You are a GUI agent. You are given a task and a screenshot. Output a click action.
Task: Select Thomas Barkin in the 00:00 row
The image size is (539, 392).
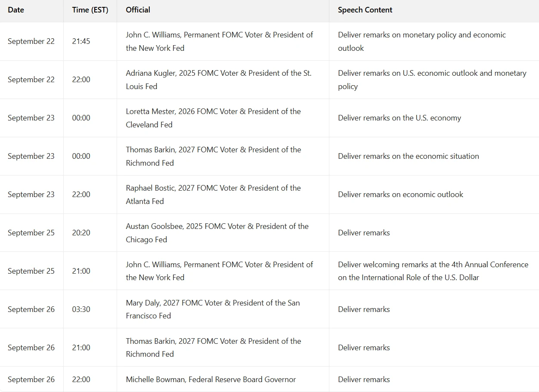pyautogui.click(x=213, y=156)
